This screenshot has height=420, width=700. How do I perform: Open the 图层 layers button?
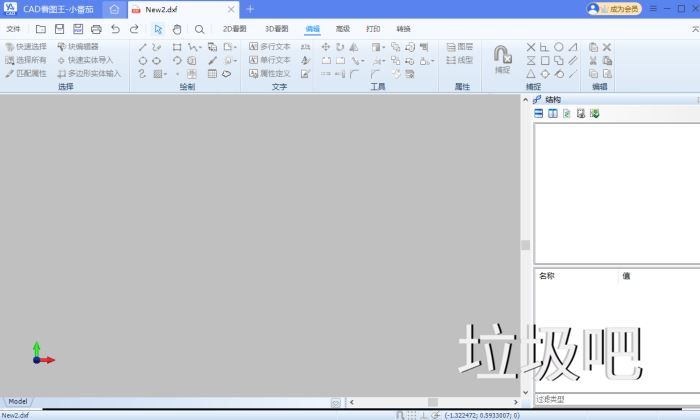[460, 47]
